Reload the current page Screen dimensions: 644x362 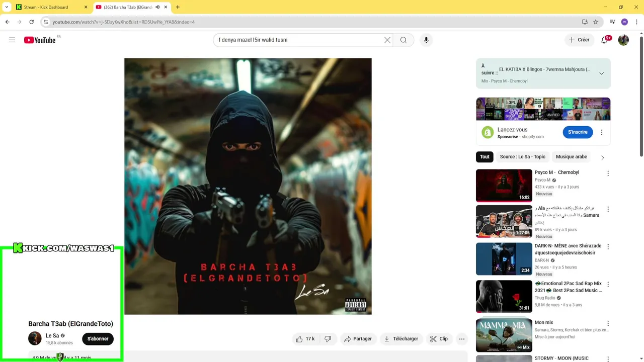(x=31, y=22)
